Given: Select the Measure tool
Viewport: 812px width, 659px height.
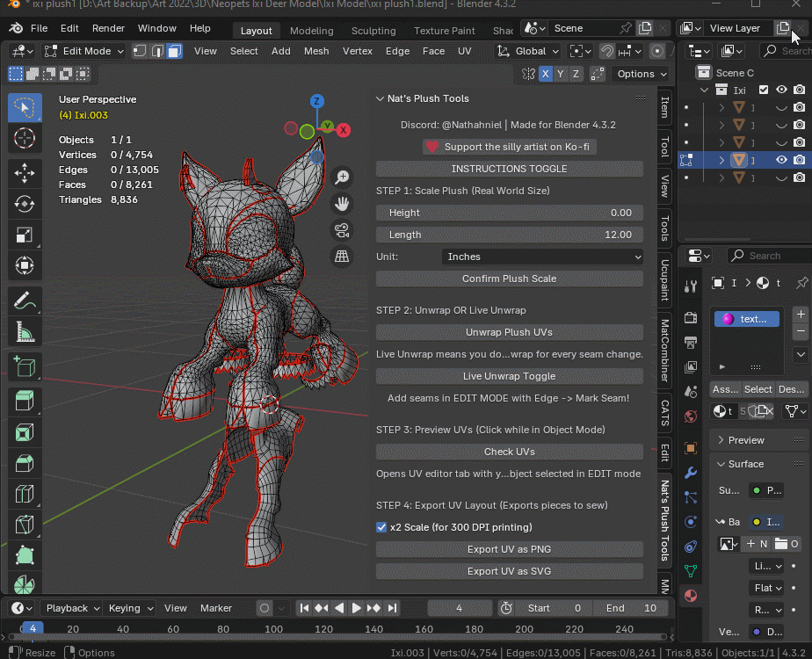Looking at the screenshot, I should (25, 332).
